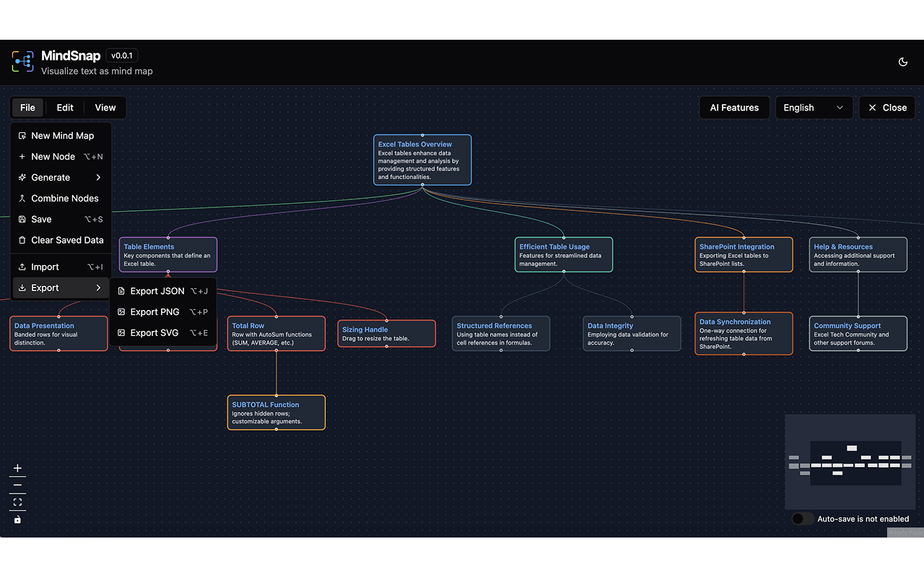This screenshot has width=924, height=578.
Task: Click the New Node plus icon
Action: coord(21,156)
